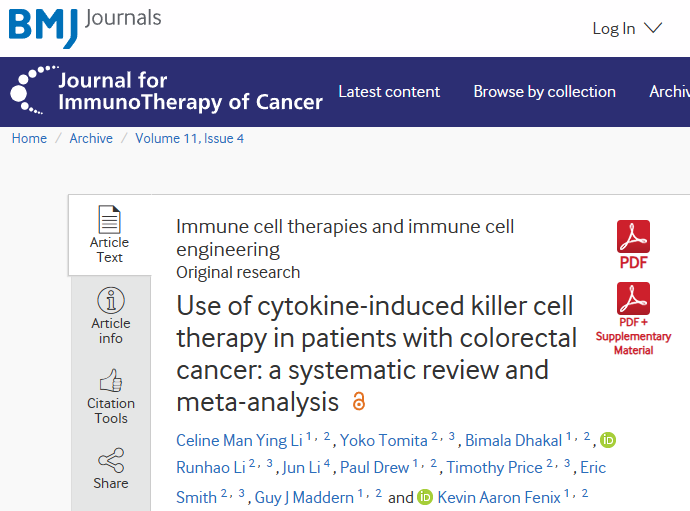The height and width of the screenshot is (511, 690).
Task: Open author Celine Man Ying Li
Action: point(239,440)
